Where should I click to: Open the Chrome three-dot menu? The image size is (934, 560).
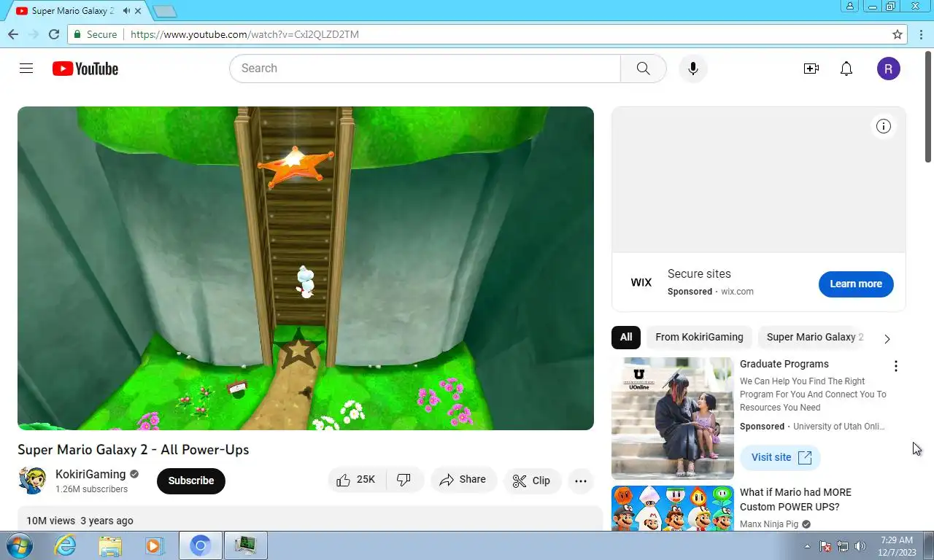point(922,34)
